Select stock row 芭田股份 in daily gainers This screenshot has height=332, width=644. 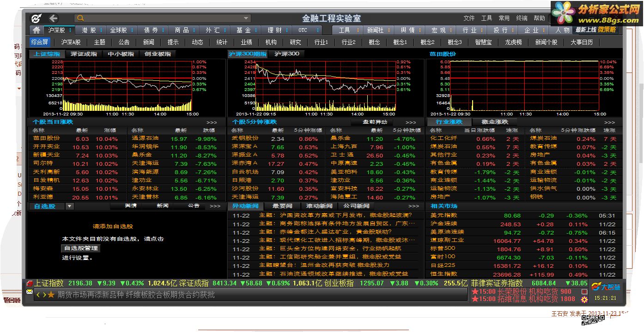tap(77, 139)
